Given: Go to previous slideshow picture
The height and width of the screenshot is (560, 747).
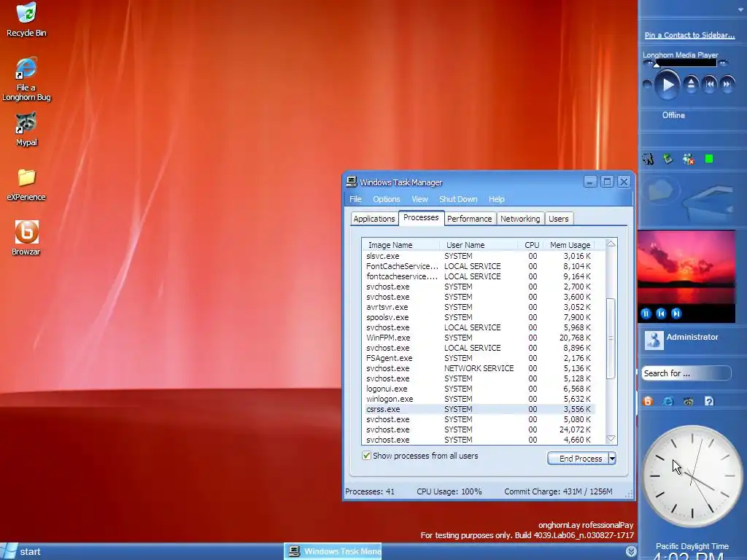Looking at the screenshot, I should pos(661,314).
